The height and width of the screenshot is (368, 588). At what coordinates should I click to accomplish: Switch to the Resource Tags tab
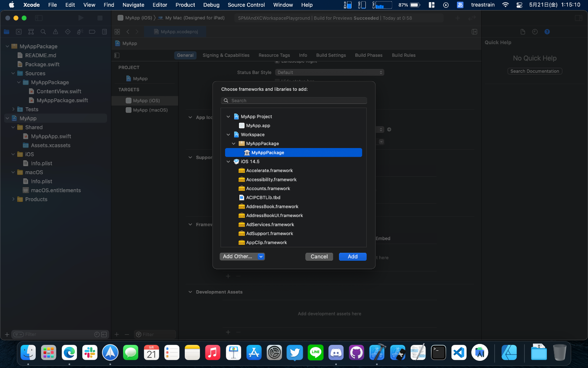click(274, 56)
